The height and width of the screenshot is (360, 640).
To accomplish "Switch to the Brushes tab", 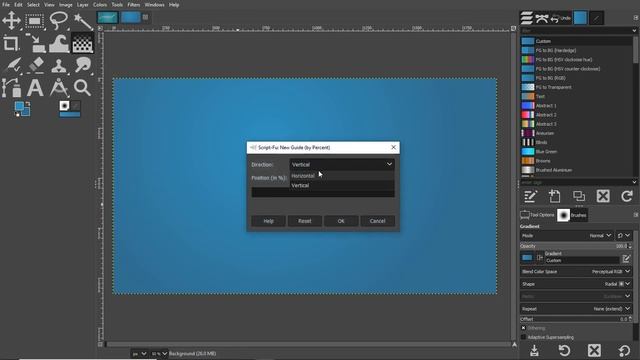I will point(572,215).
